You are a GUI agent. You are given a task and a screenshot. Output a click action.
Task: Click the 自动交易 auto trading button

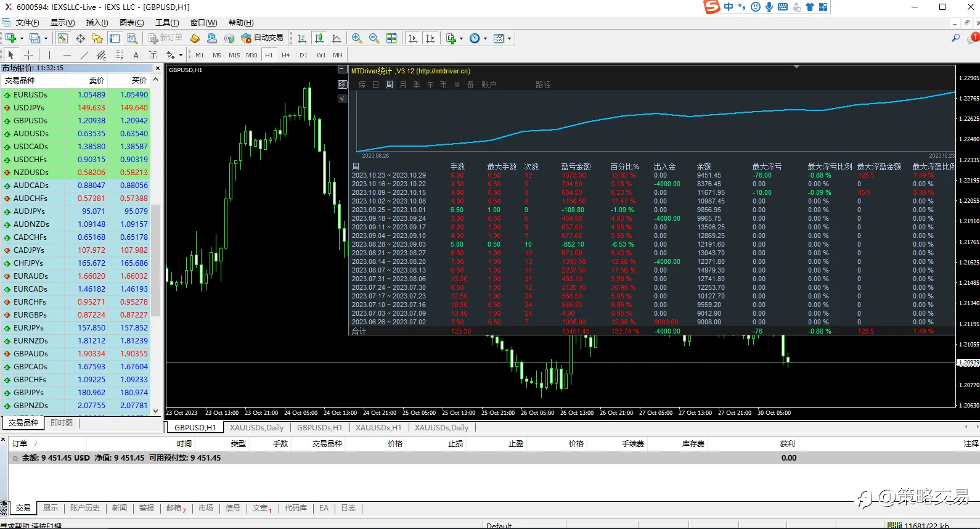point(263,38)
